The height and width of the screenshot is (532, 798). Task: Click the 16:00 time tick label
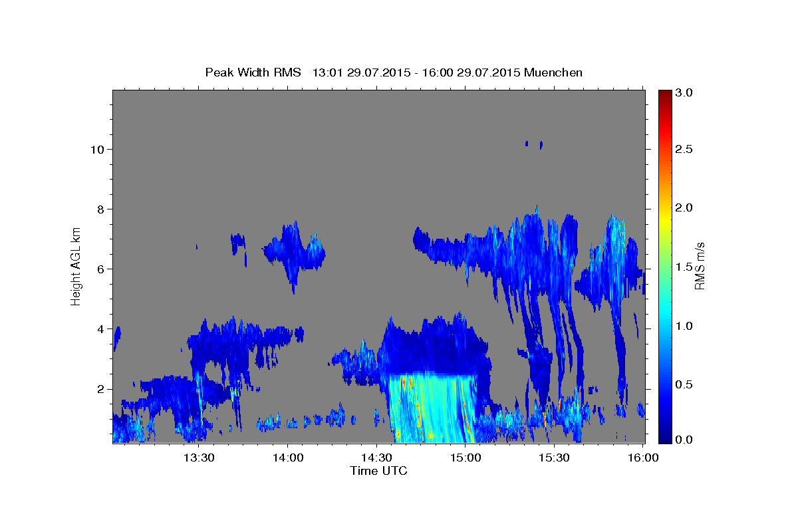click(642, 458)
